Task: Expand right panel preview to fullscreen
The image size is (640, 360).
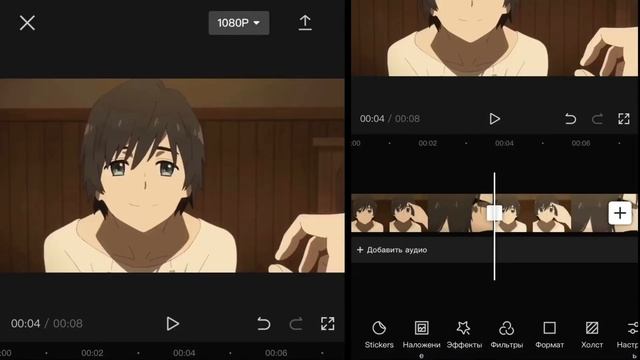Action: pyautogui.click(x=624, y=119)
